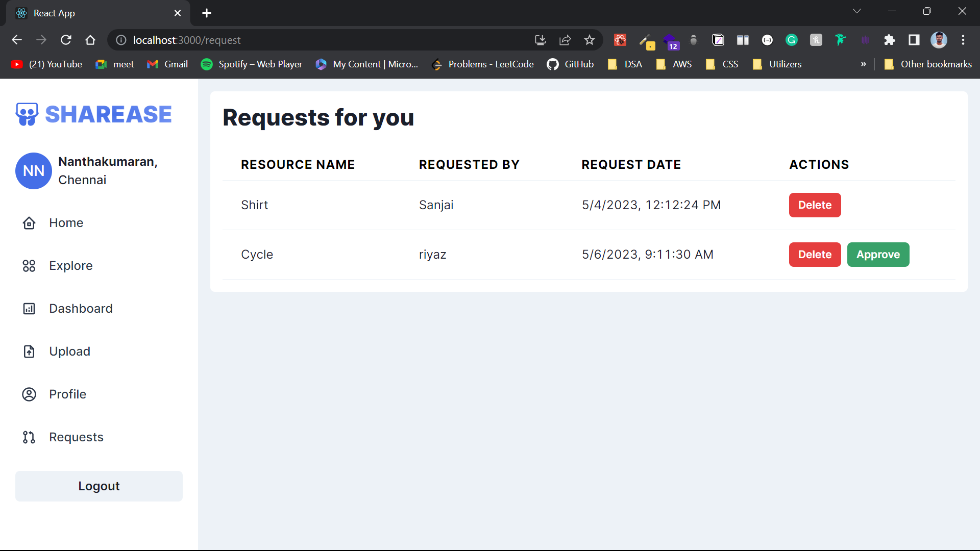
Task: Open Explore via its grid icon
Action: pyautogui.click(x=29, y=266)
